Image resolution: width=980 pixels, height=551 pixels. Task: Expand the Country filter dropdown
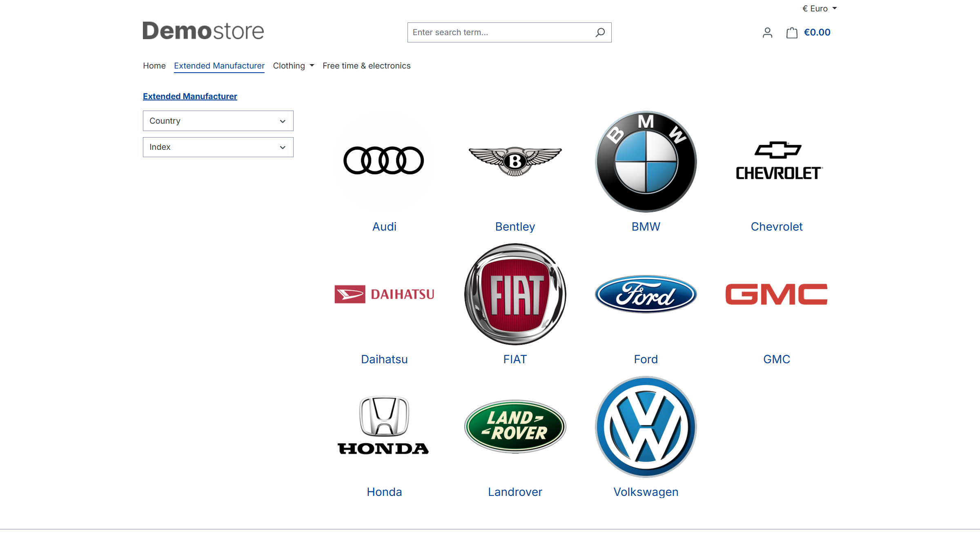point(218,121)
